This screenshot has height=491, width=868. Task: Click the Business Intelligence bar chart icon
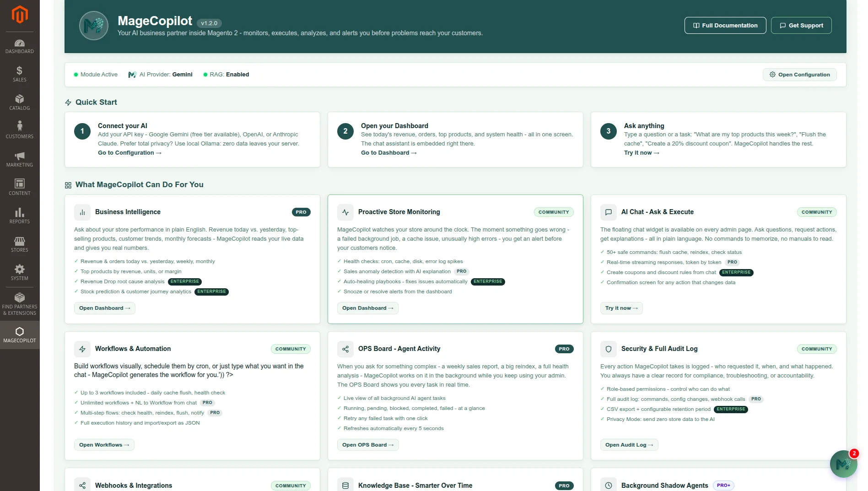(82, 212)
